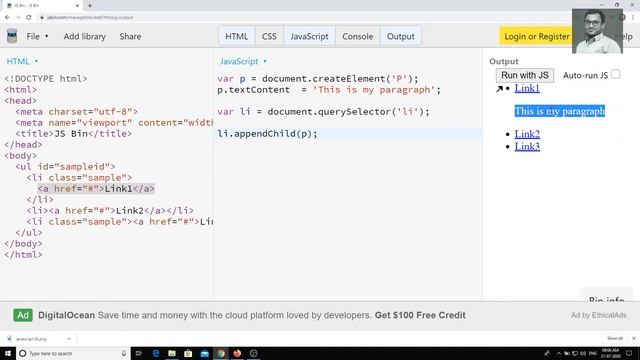Open the Mail app from the taskbar

pos(204,353)
